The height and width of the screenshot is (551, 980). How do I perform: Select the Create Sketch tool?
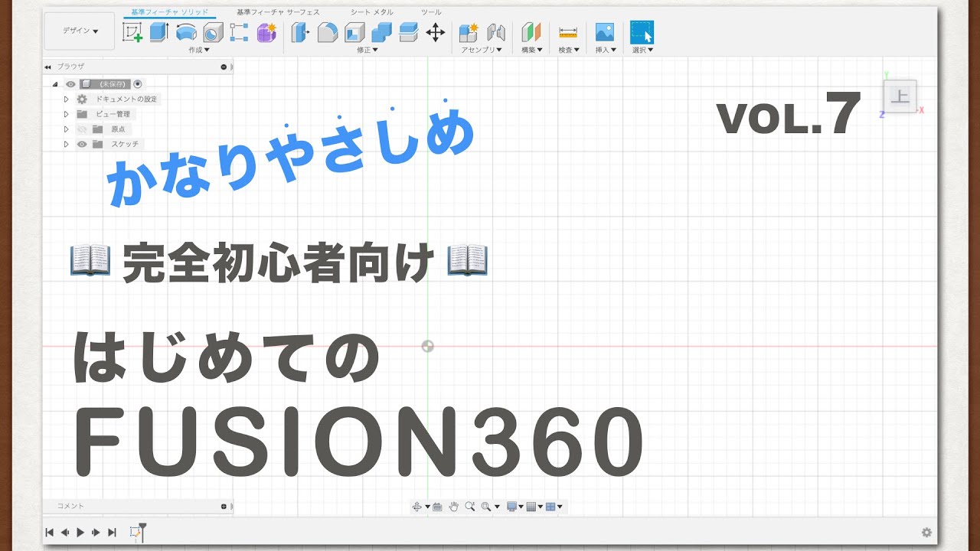coord(132,32)
